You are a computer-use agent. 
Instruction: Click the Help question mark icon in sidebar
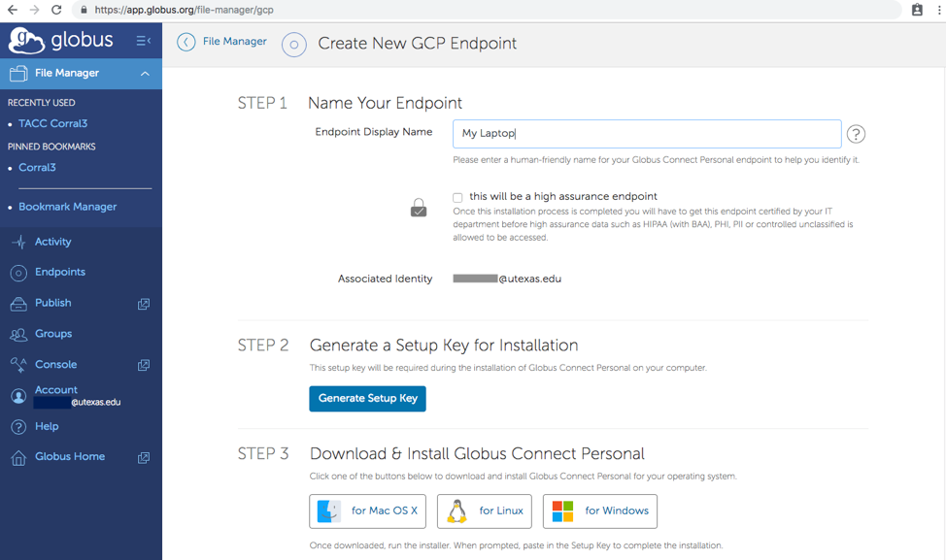point(18,427)
